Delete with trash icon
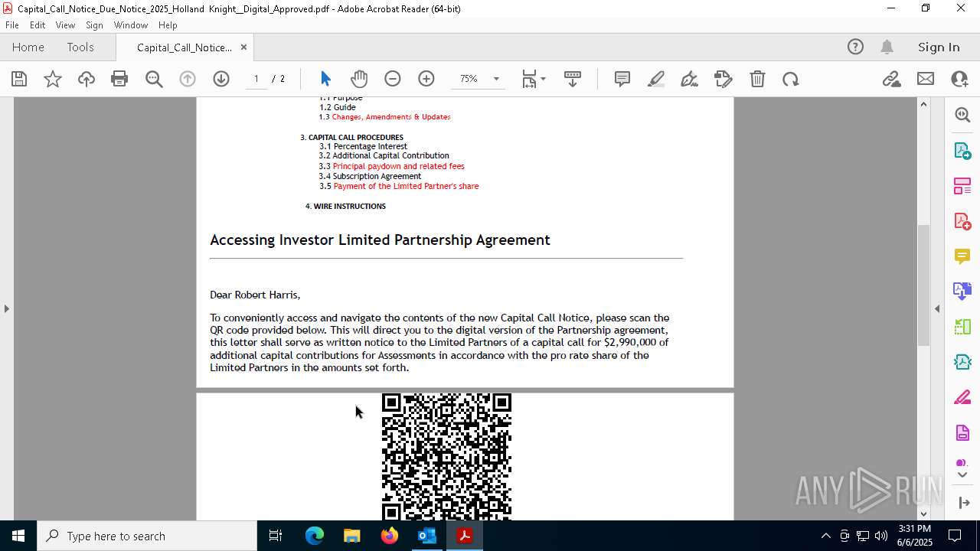The height and width of the screenshot is (551, 980). [x=757, y=79]
